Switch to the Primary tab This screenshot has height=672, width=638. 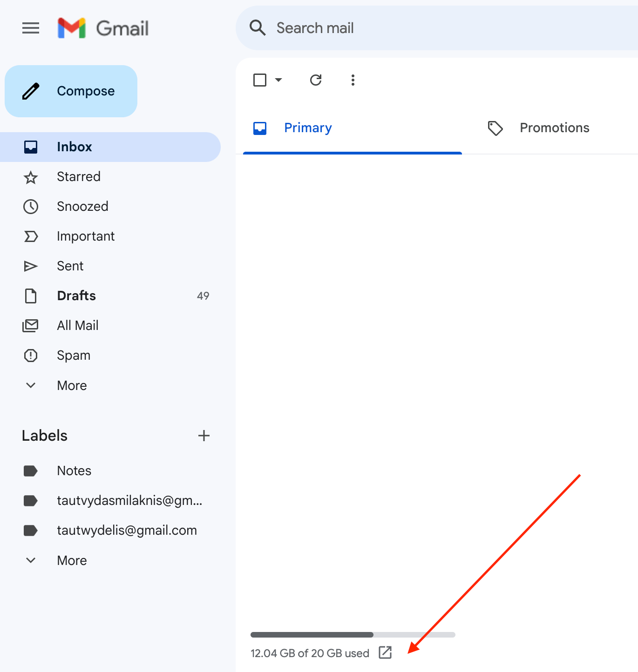[x=353, y=128]
